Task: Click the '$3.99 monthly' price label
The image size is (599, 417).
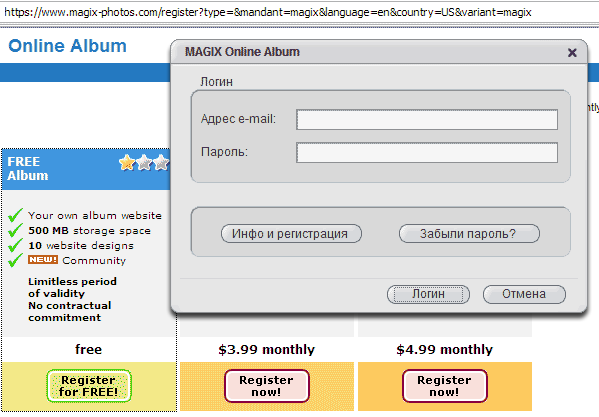Action: pyautogui.click(x=267, y=350)
